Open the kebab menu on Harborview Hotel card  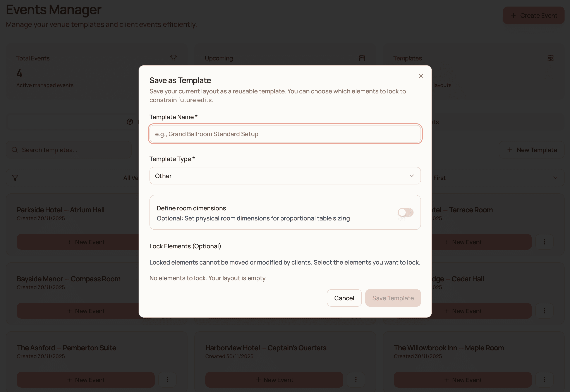pos(356,380)
